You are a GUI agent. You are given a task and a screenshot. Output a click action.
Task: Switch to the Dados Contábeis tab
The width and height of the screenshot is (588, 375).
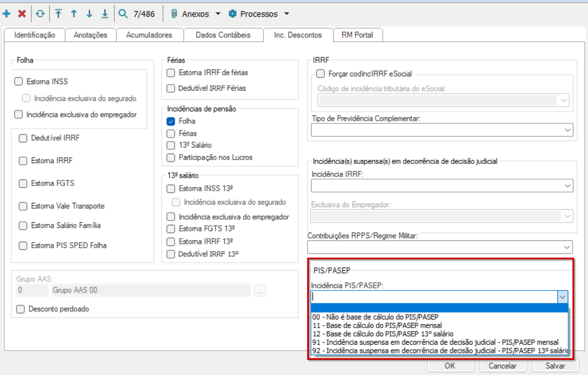[223, 35]
